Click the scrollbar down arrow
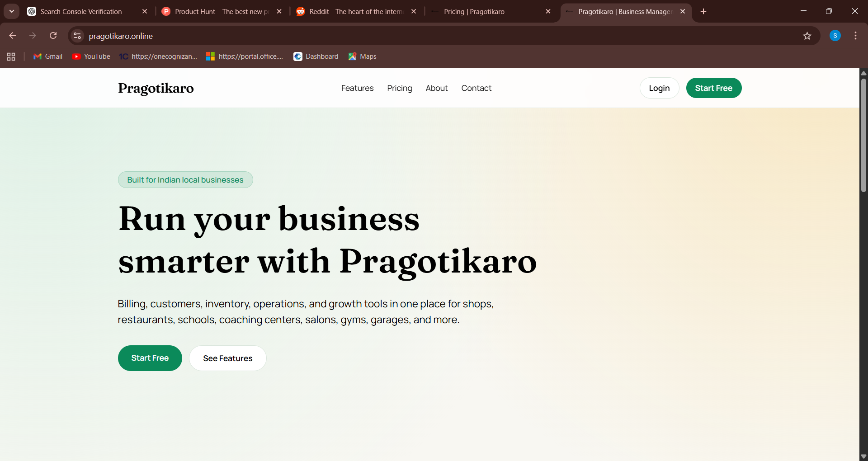The width and height of the screenshot is (868, 461). [863, 456]
